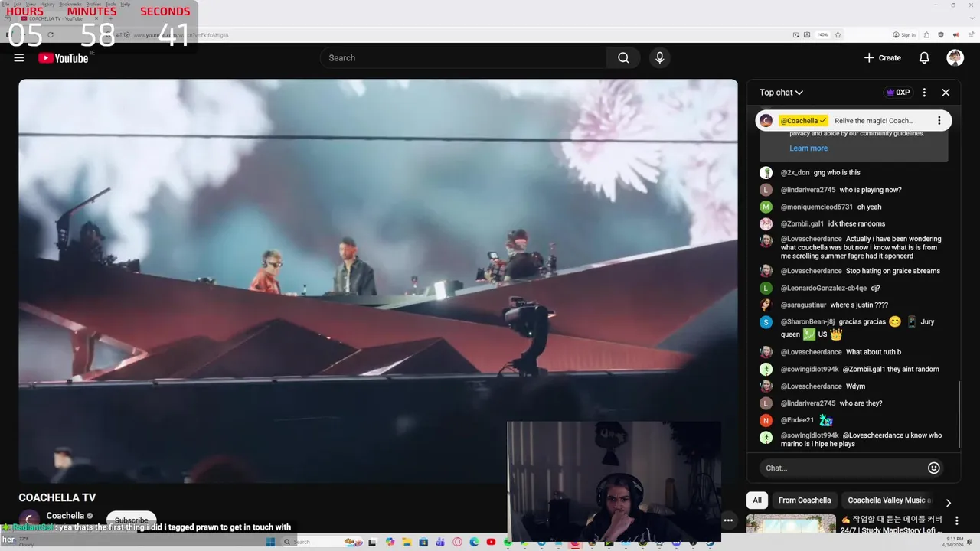Focus the YouTube Search field
The height and width of the screenshot is (551, 980).
tap(464, 58)
